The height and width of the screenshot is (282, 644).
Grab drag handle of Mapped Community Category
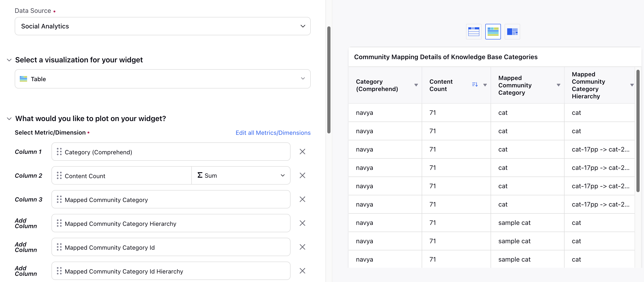click(59, 199)
